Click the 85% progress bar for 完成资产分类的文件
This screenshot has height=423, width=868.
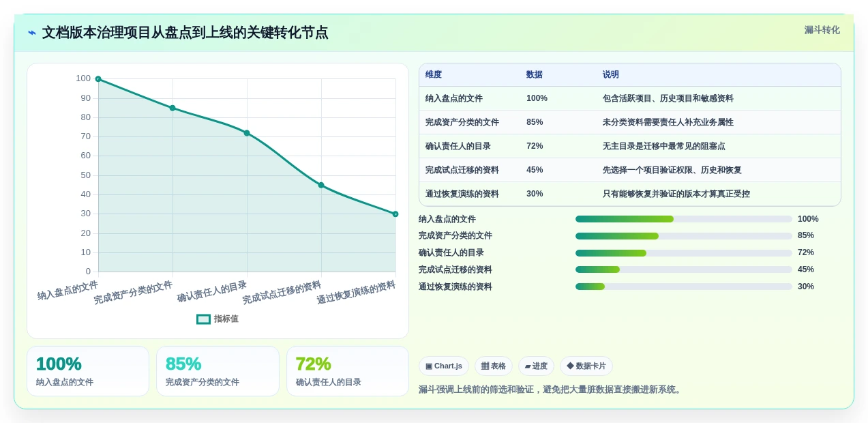point(684,236)
